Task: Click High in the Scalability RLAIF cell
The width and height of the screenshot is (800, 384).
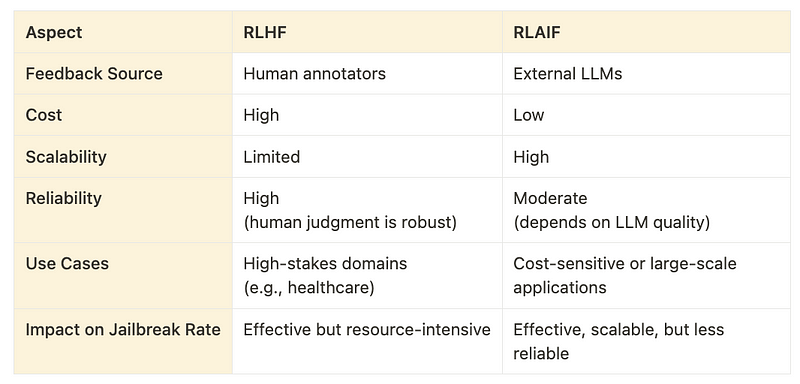Action: coord(531,157)
